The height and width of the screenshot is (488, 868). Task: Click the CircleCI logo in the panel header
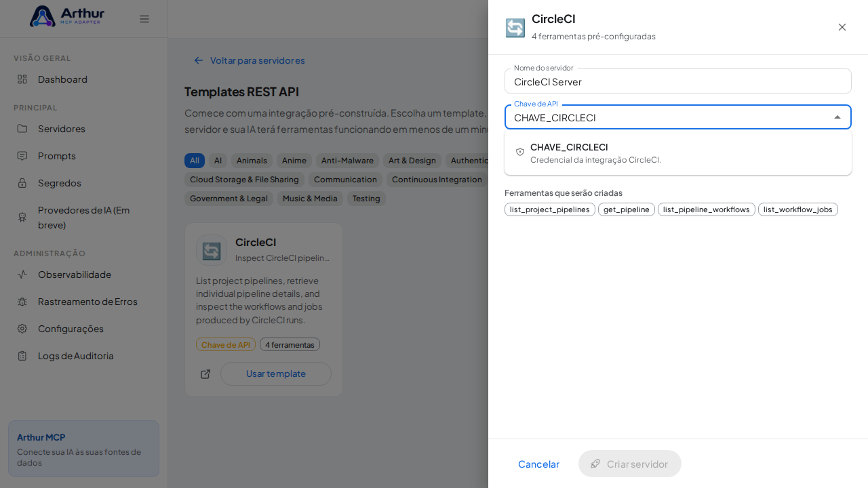pyautogui.click(x=515, y=28)
